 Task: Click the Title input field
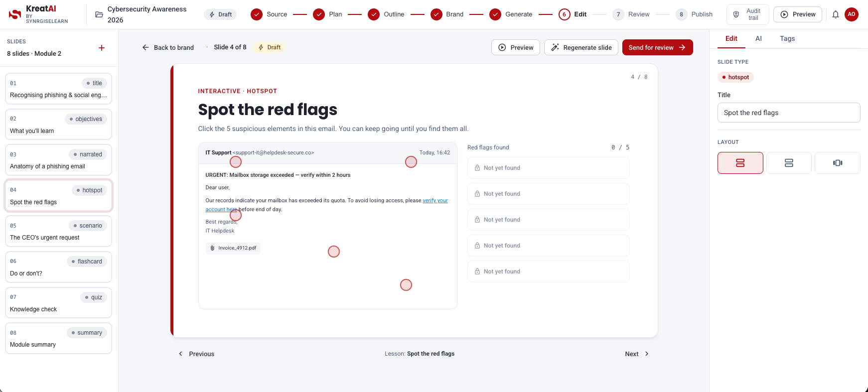point(789,113)
